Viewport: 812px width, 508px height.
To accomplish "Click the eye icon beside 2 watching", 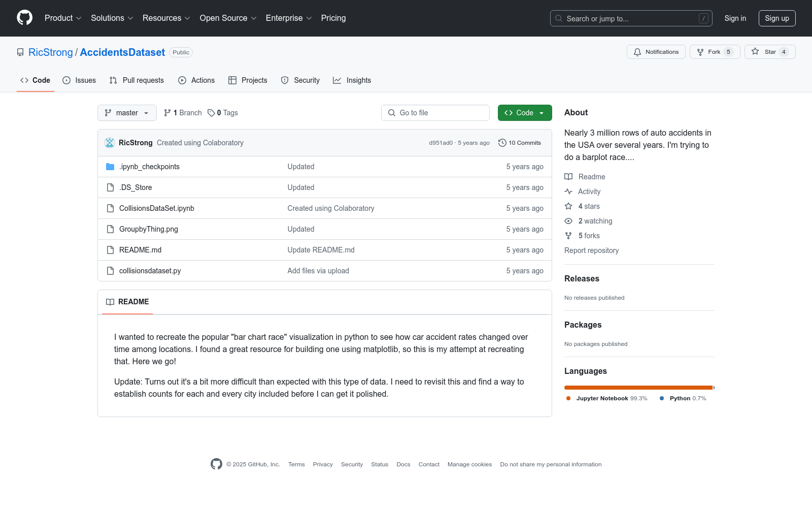I will point(568,221).
